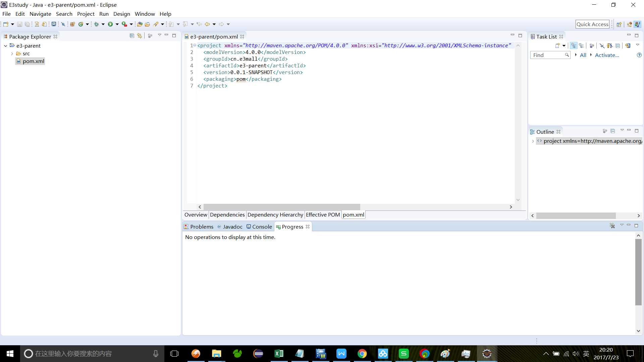This screenshot has width=644, height=362.
Task: Click the Run Last Tool external tools icon
Action: click(x=124, y=24)
